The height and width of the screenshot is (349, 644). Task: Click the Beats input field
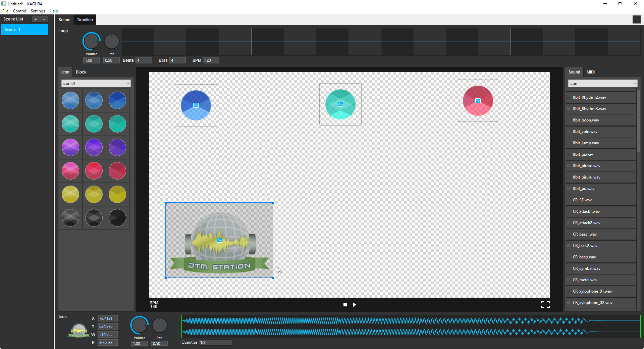(x=144, y=60)
